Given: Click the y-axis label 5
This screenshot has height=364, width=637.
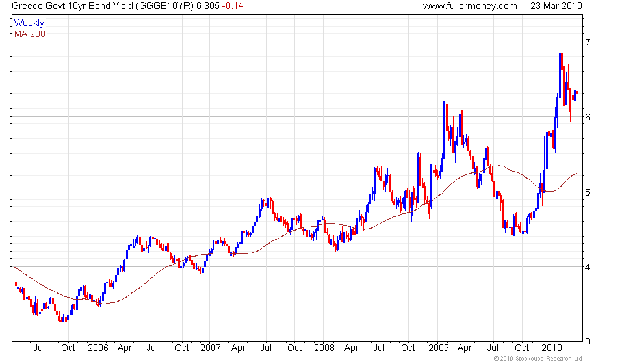Looking at the screenshot, I should tap(588, 192).
